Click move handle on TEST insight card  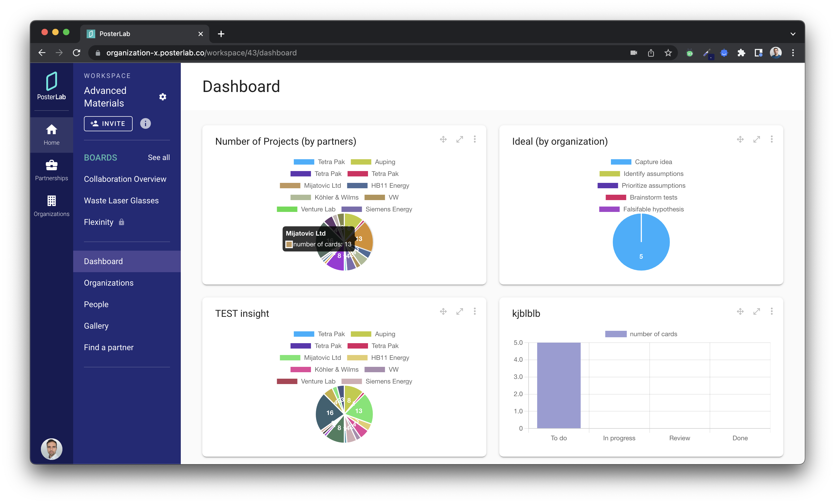click(443, 311)
